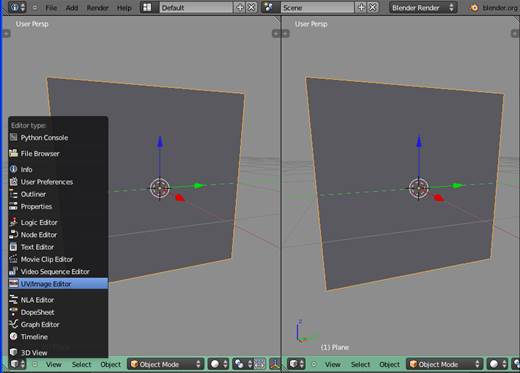520x373 pixels.
Task: Click the Scene name field
Action: pos(317,7)
